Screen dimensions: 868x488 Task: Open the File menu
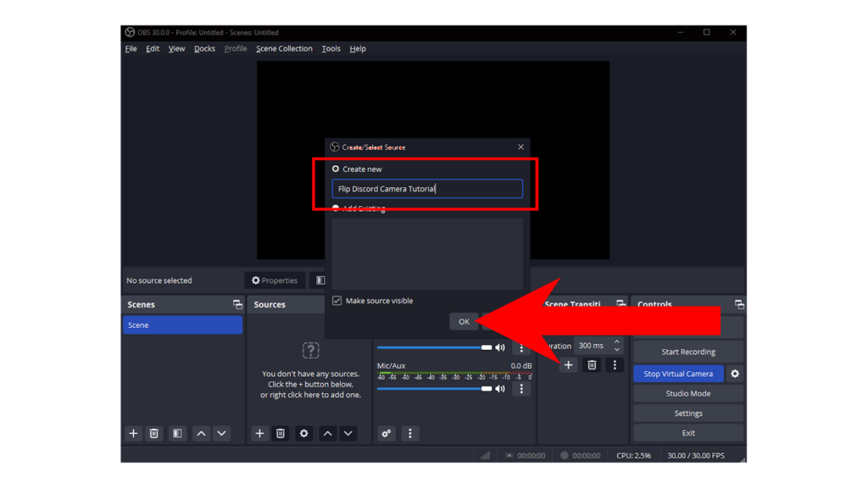(131, 48)
